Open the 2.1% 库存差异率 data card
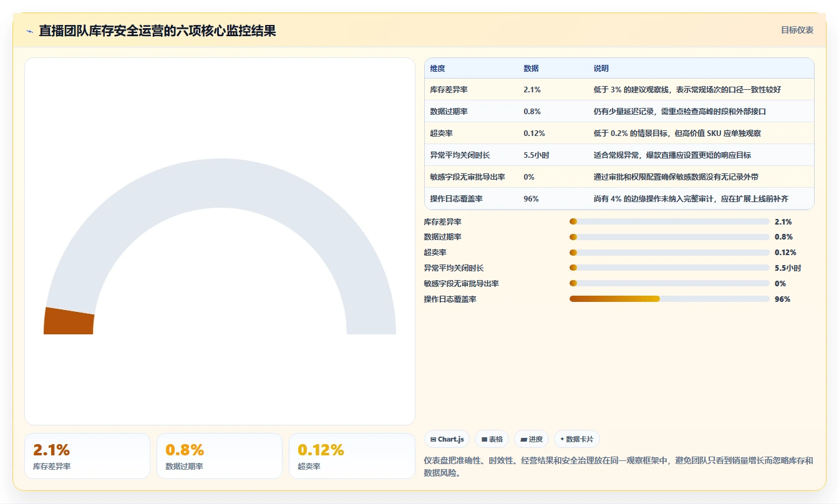The width and height of the screenshot is (839, 504). click(87, 456)
